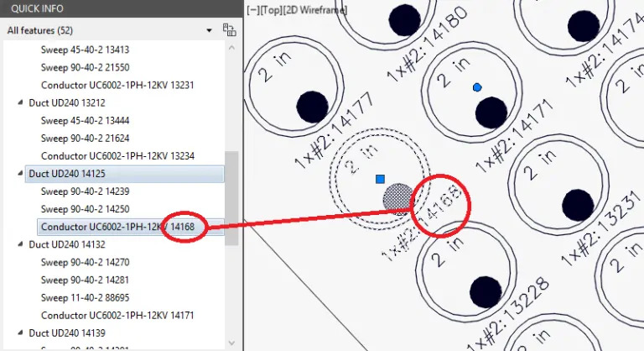
Task: Select Sweep 90-40-2 14239 item
Action: tap(85, 191)
